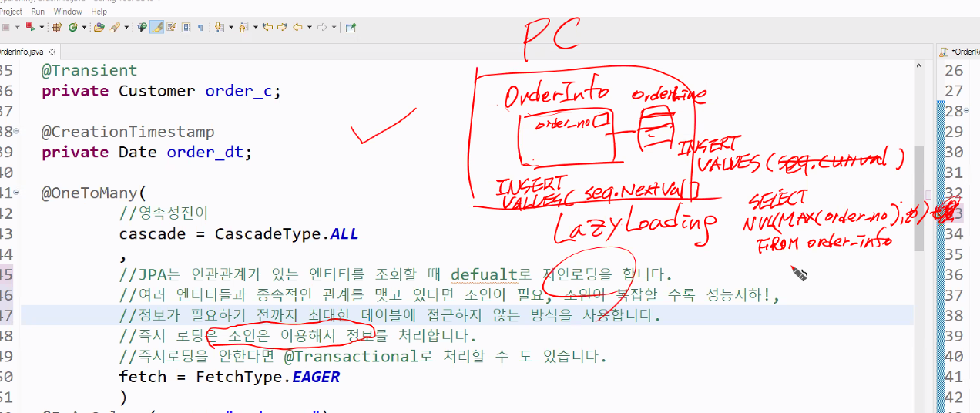The image size is (980, 413).
Task: Open the Run menu
Action: [38, 12]
